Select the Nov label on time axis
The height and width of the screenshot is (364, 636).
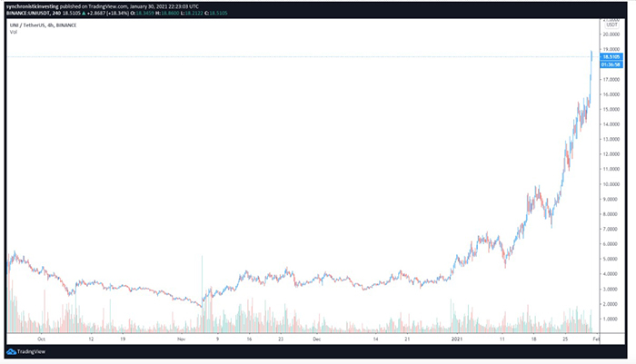182,337
